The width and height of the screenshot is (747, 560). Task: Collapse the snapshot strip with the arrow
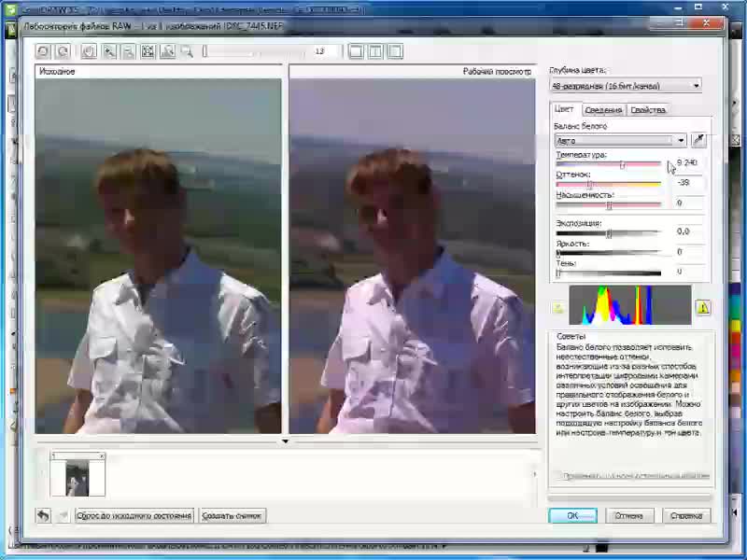click(285, 441)
